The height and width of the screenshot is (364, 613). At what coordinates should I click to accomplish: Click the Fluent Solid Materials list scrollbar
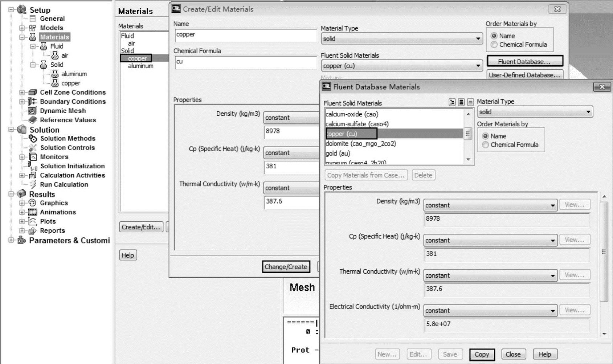(468, 137)
